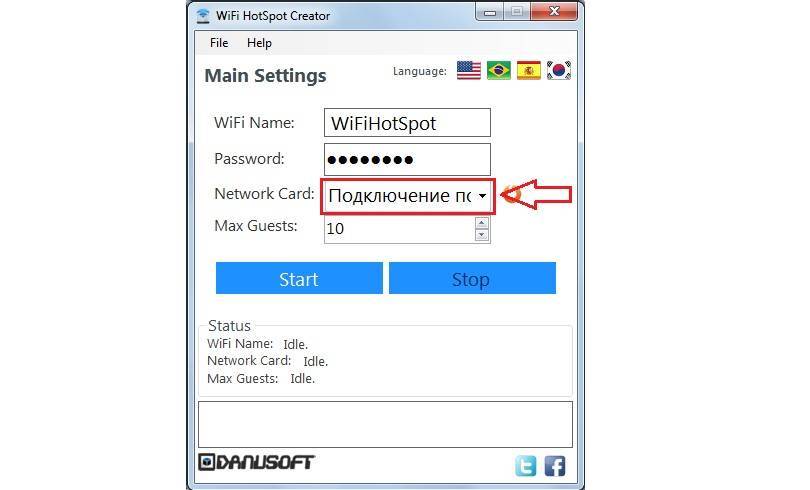Screen dimensions: 810x490
Task: Open the File menu
Action: click(x=219, y=43)
